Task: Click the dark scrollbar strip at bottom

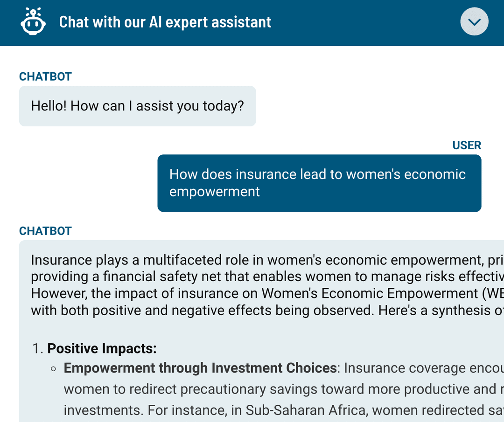Action: [252, 420]
